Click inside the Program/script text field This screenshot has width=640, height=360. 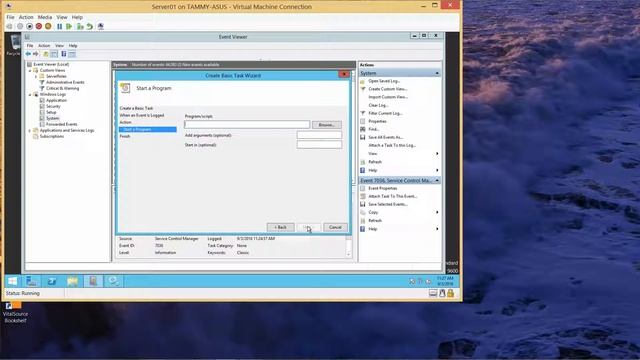pyautogui.click(x=247, y=124)
